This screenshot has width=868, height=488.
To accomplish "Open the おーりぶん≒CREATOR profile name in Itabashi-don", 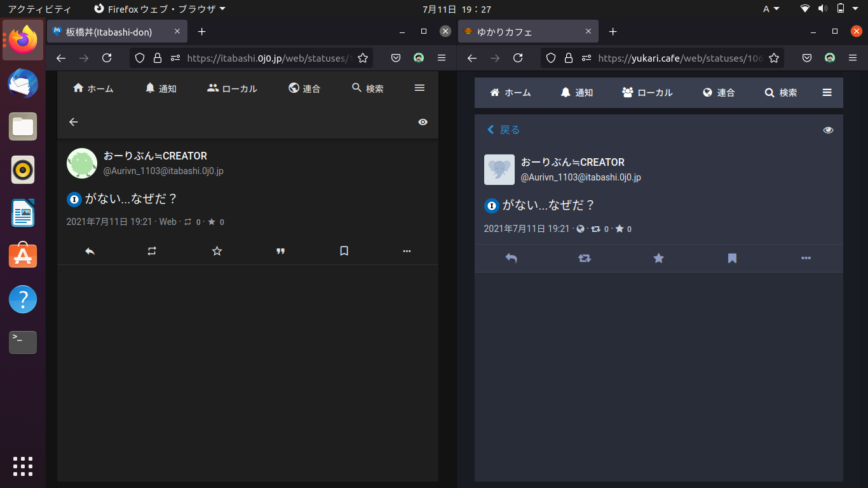I will pyautogui.click(x=155, y=156).
